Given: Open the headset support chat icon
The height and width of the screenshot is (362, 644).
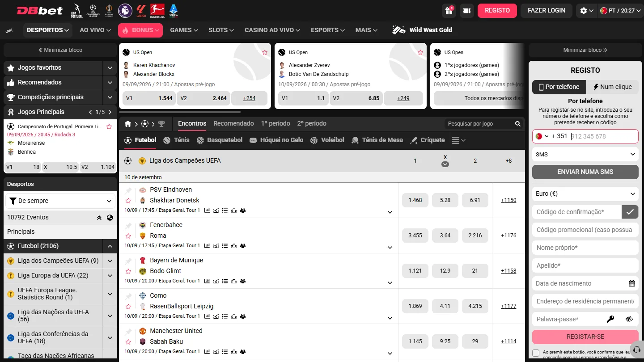Looking at the screenshot, I should [637, 349].
